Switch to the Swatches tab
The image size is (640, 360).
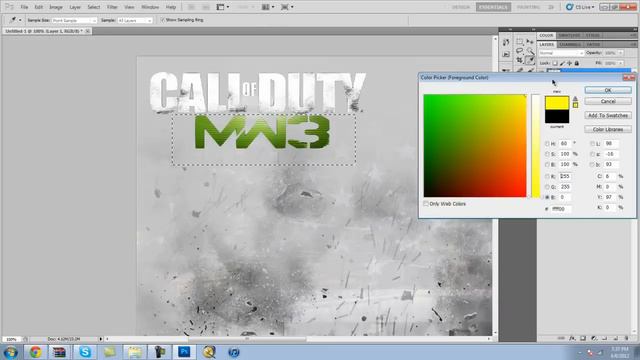point(569,36)
